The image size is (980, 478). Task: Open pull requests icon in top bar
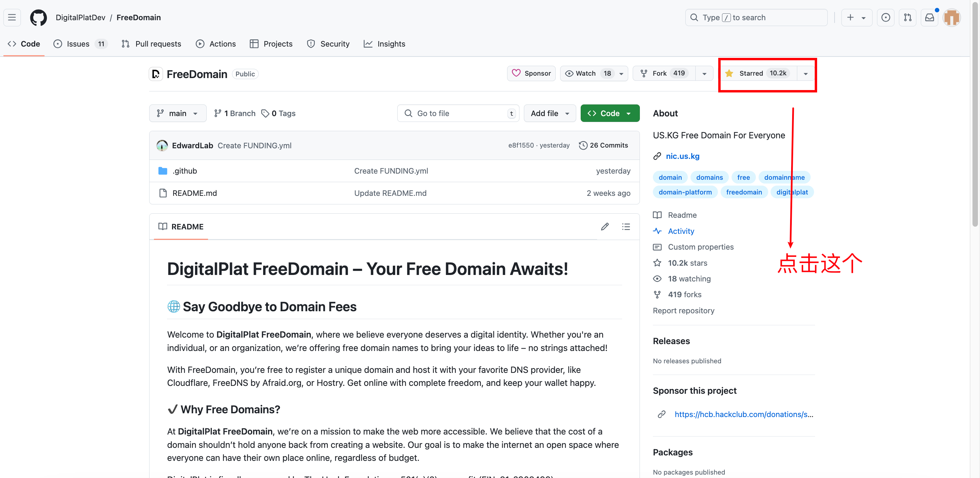(x=907, y=17)
